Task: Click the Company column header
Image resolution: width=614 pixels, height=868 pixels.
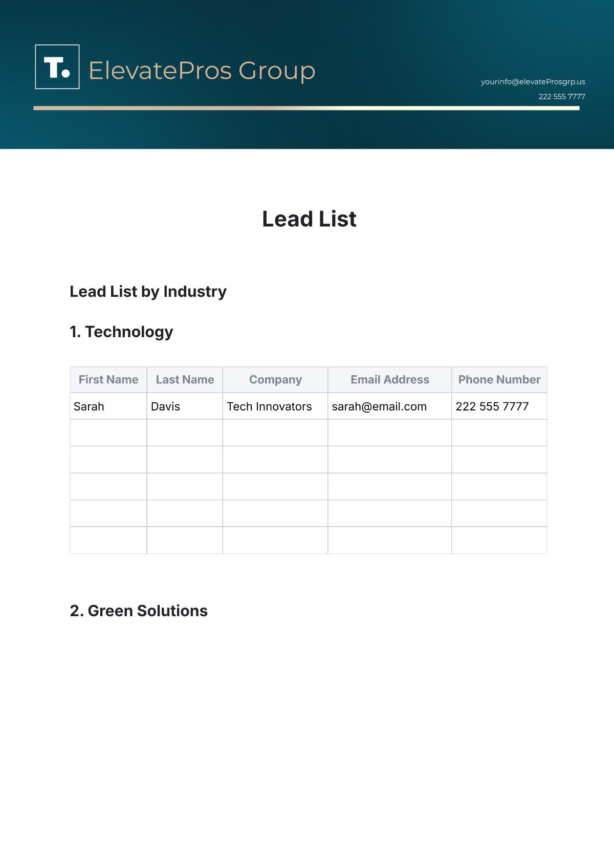Action: (x=275, y=380)
